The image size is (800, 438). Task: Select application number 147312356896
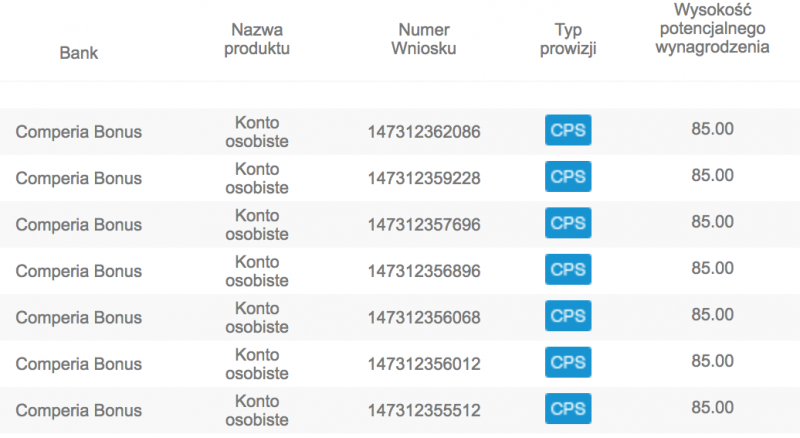point(424,271)
